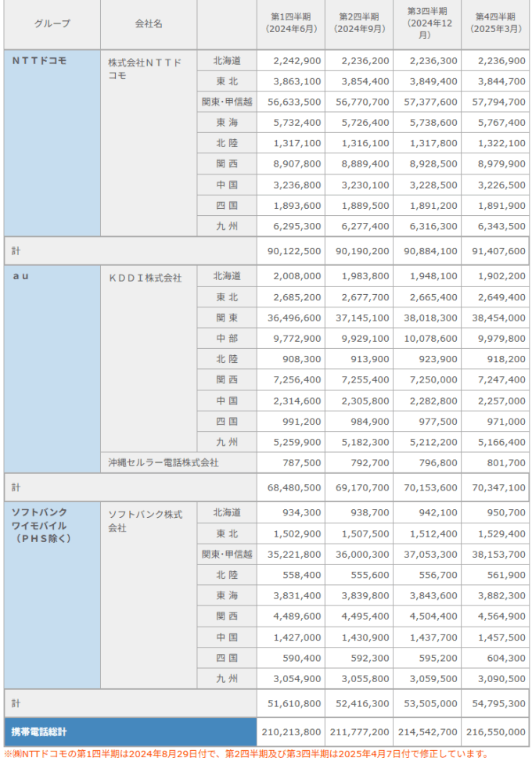Select the value 604,300

(x=506, y=658)
